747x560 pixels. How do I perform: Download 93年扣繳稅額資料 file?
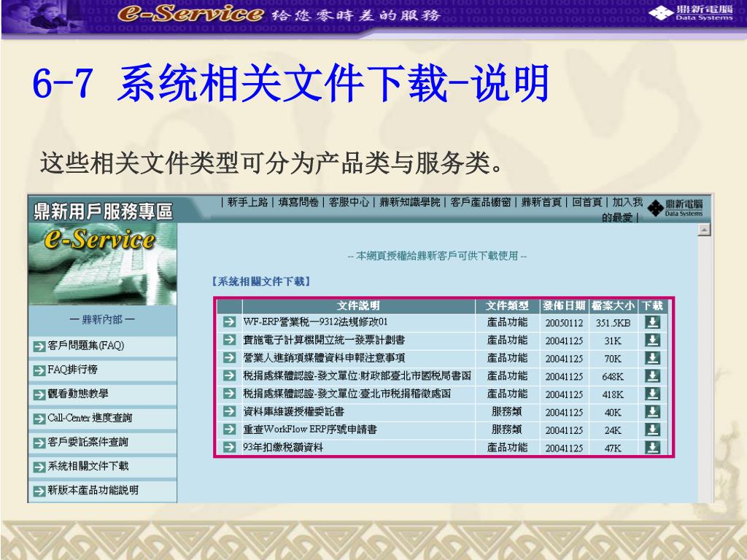[652, 448]
